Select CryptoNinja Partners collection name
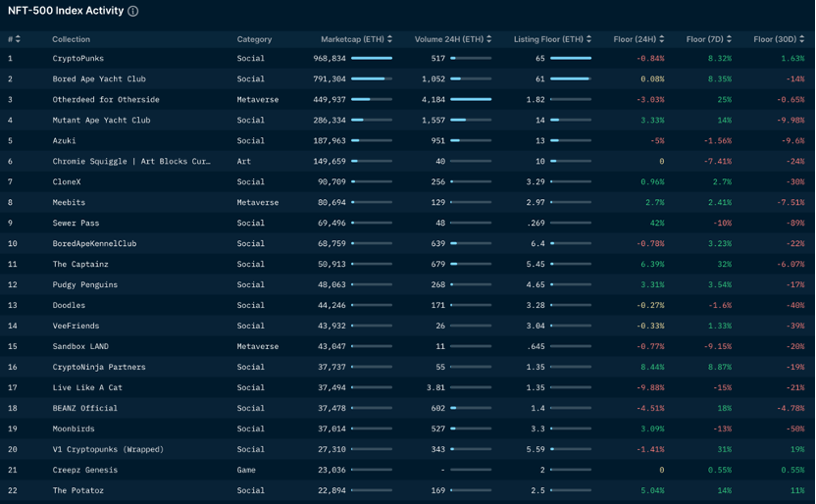 pyautogui.click(x=99, y=367)
